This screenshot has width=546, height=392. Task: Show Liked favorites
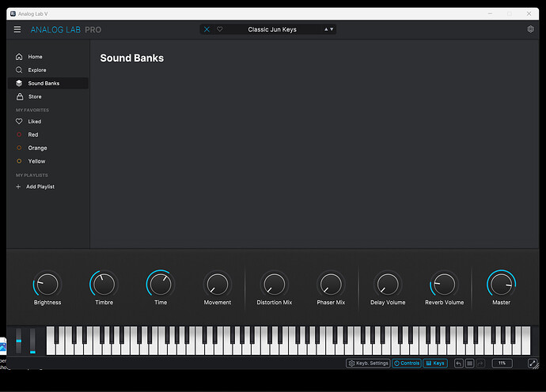(48, 122)
